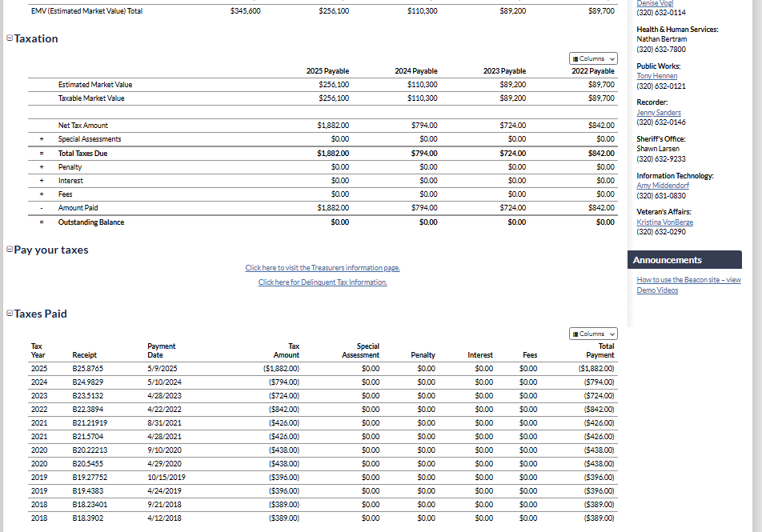Click the Payment Date column header
The height and width of the screenshot is (532, 762).
pos(161,350)
